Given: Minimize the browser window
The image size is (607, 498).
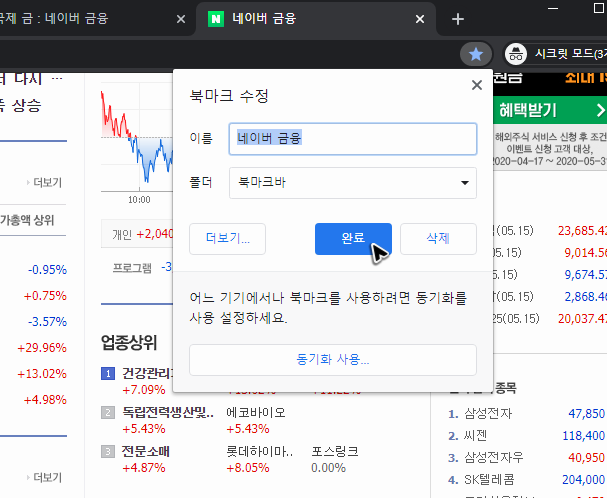Looking at the screenshot, I should tap(553, 8).
